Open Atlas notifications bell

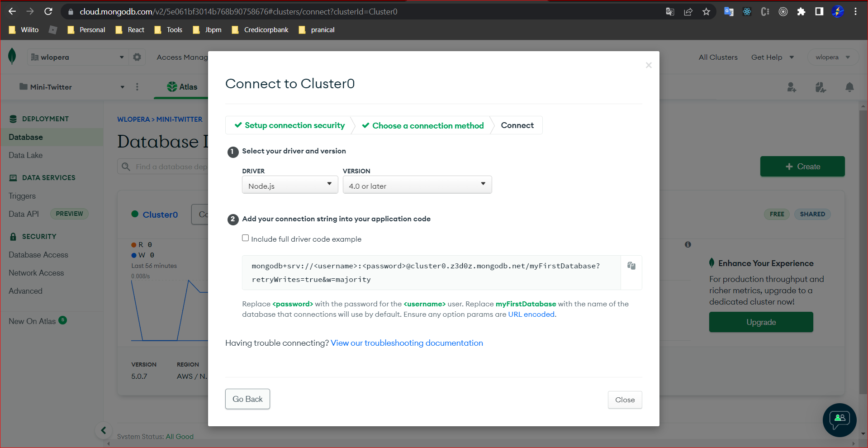click(x=849, y=87)
